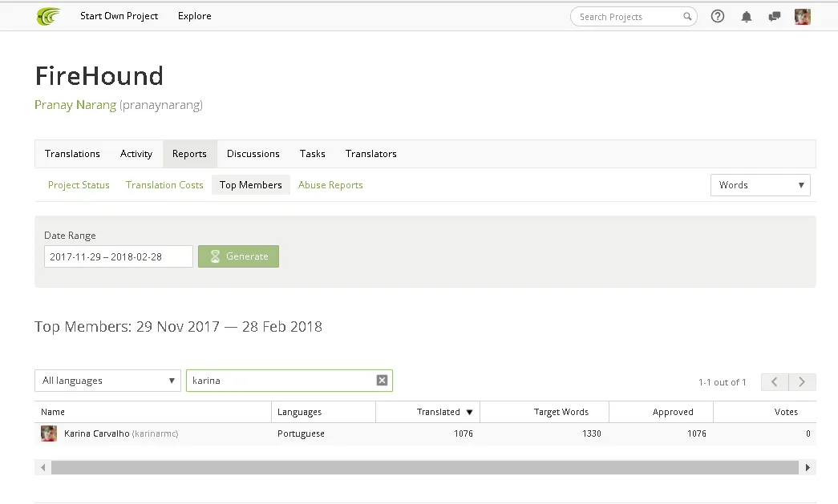This screenshot has height=504, width=838.
Task: Open the help question mark icon
Action: click(x=718, y=17)
